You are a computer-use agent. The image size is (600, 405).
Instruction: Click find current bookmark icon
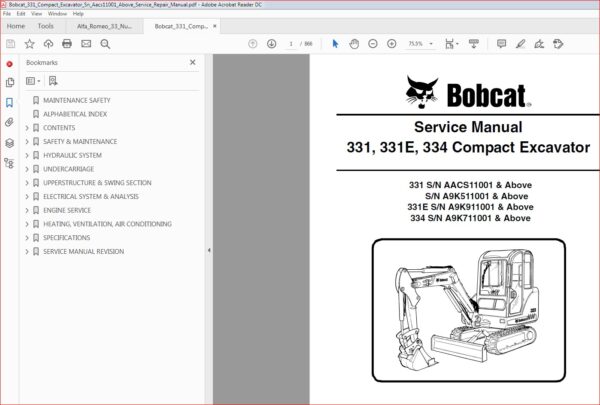pyautogui.click(x=53, y=81)
